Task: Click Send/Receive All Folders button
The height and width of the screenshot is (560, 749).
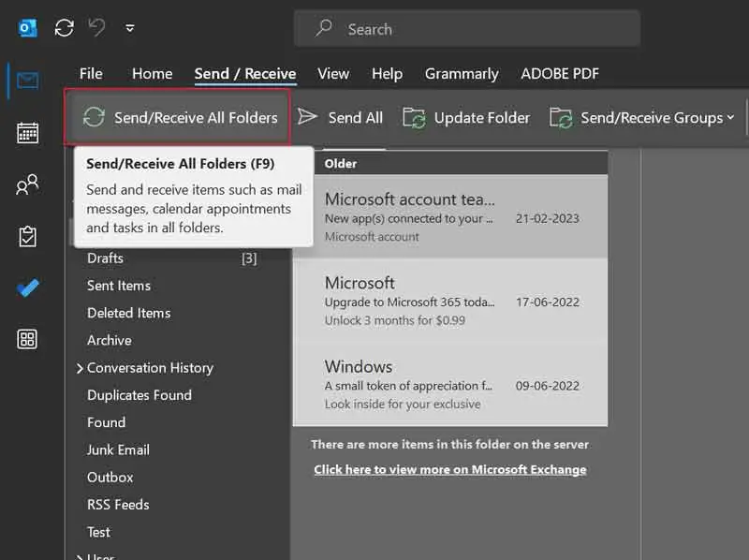Action: pos(177,117)
